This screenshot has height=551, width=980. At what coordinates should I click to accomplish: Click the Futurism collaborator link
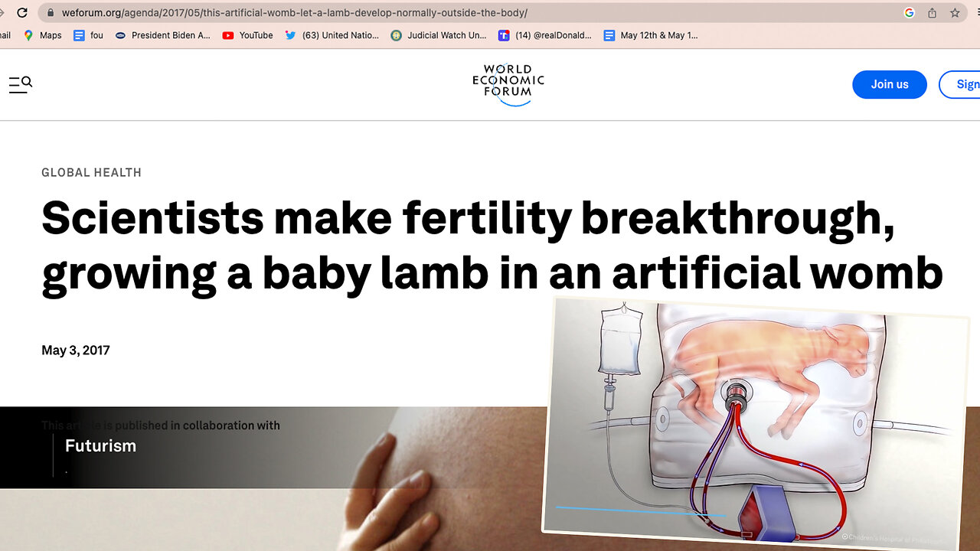pos(100,446)
